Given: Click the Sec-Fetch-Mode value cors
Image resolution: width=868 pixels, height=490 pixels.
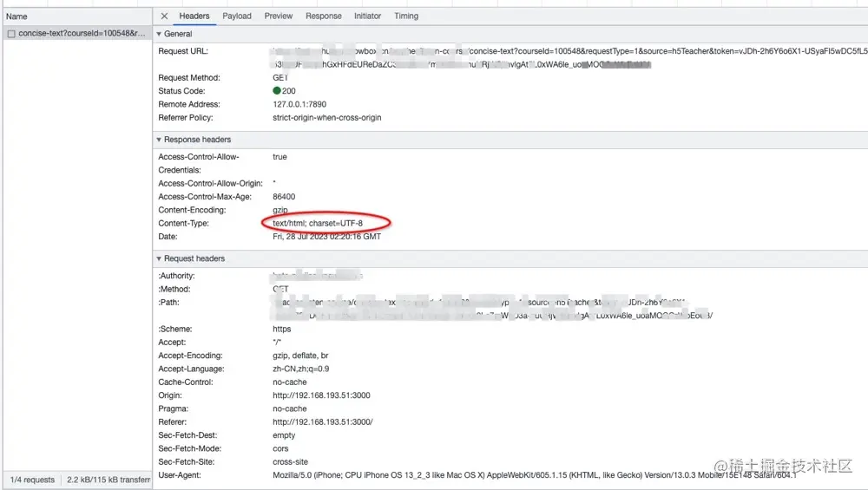Looking at the screenshot, I should click(x=280, y=448).
